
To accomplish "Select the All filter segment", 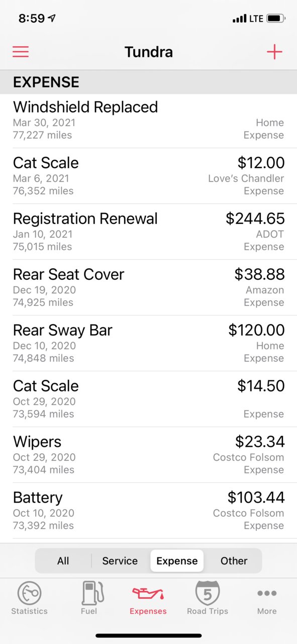I will [63, 560].
